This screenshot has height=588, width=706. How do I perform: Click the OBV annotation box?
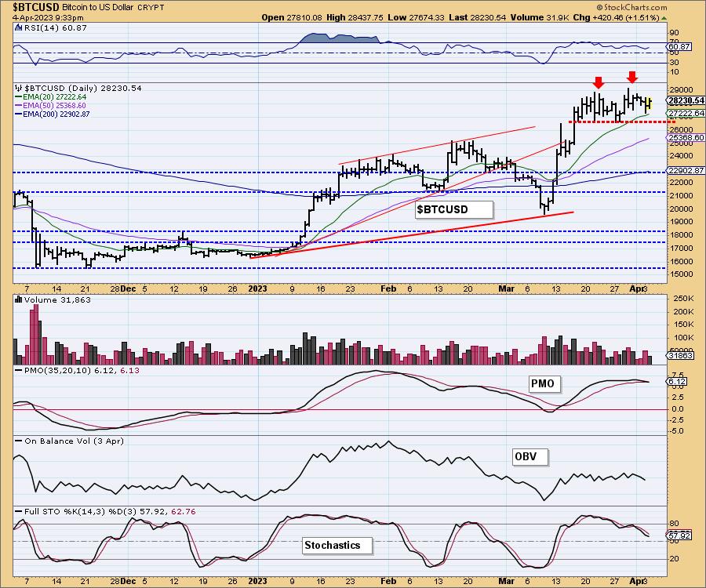click(x=530, y=456)
